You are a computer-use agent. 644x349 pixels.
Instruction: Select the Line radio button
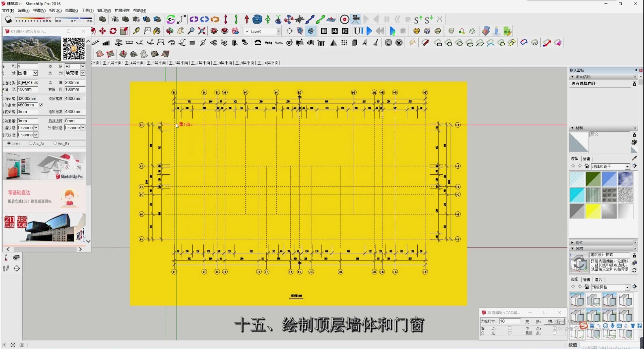click(9, 144)
